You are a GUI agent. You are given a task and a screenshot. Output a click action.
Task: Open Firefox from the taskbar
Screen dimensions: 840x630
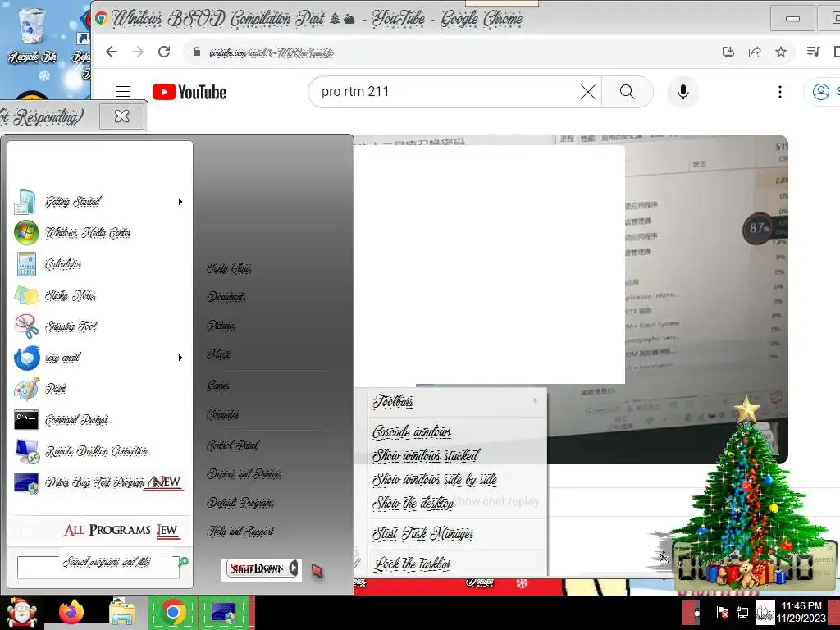coord(72,612)
